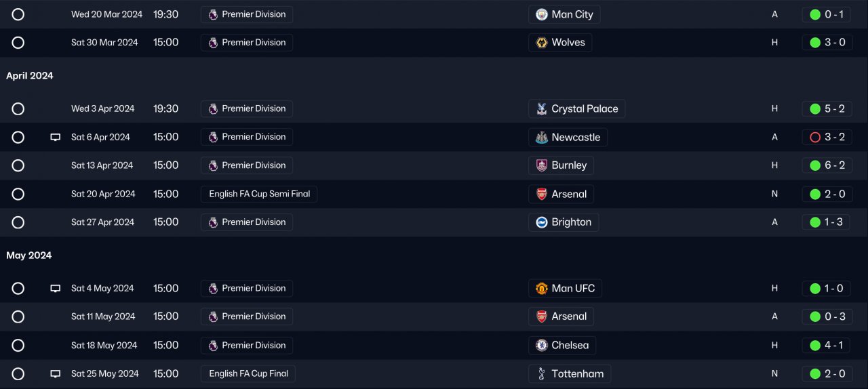Click the TV icon beside the FA Cup Final
The width and height of the screenshot is (868, 389).
[x=56, y=374]
